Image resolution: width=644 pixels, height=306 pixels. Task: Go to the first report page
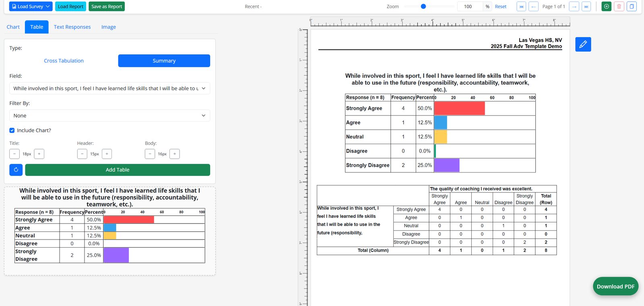(x=521, y=6)
